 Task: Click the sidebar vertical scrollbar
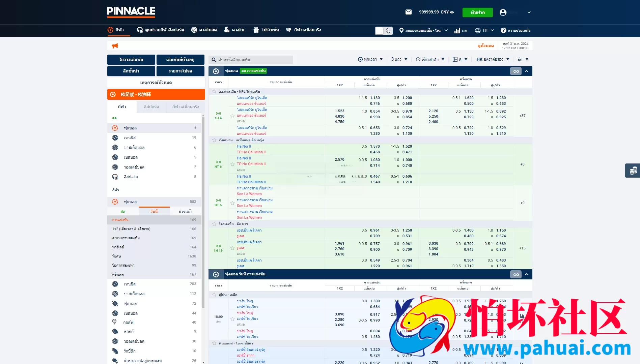203,212
